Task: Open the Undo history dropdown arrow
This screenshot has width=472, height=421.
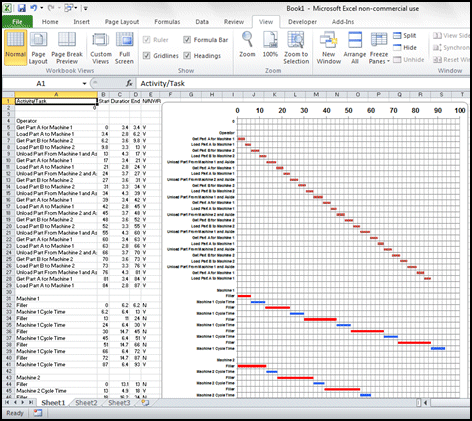Action: [x=42, y=8]
